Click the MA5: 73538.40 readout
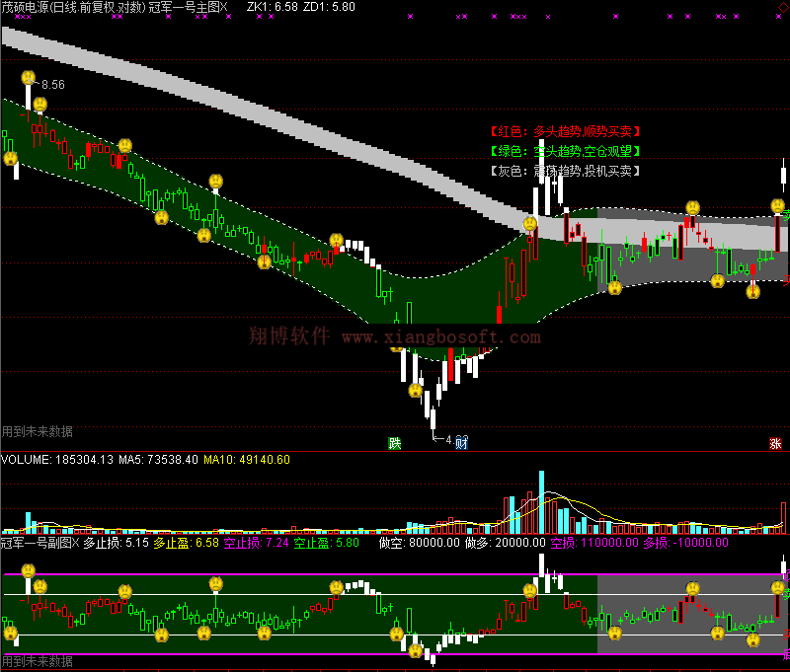 (158, 460)
